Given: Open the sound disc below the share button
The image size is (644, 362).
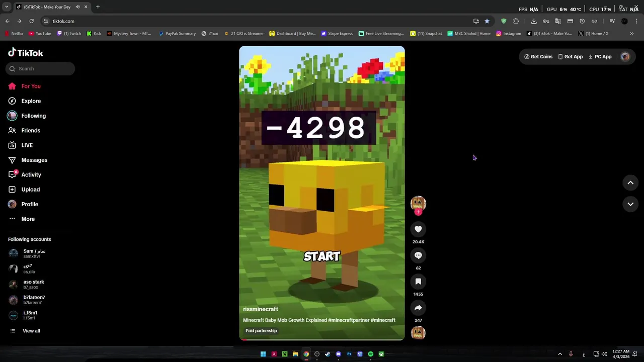Looking at the screenshot, I should pyautogui.click(x=418, y=333).
